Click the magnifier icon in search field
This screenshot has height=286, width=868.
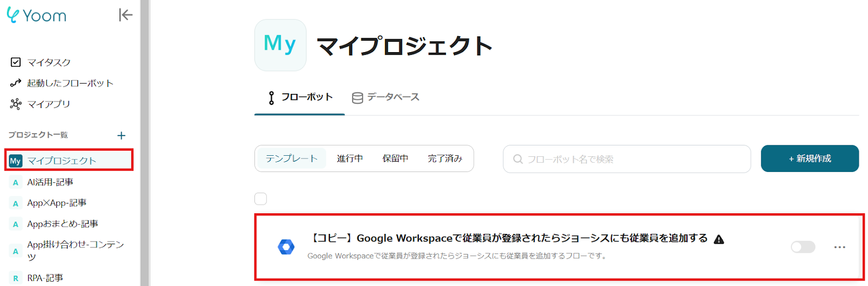pyautogui.click(x=518, y=159)
